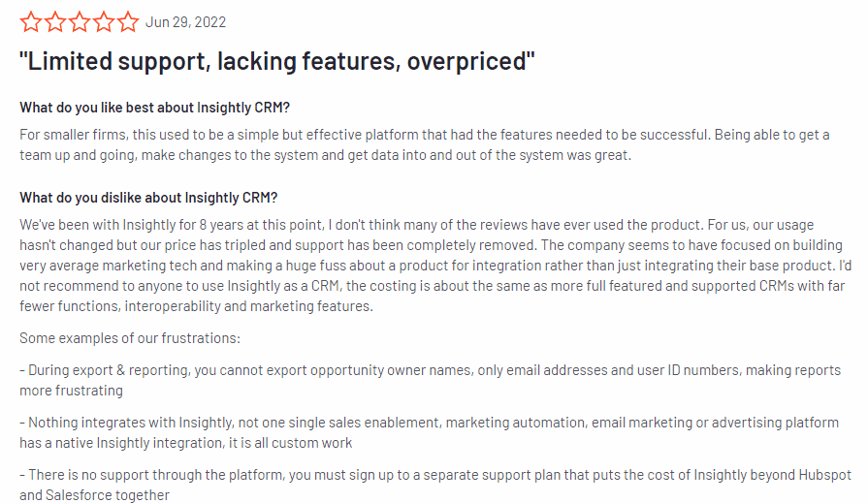Screen dimensions: 868x503
Task: Click the paragraph starting "We've been with Insightly"
Action: point(435,266)
